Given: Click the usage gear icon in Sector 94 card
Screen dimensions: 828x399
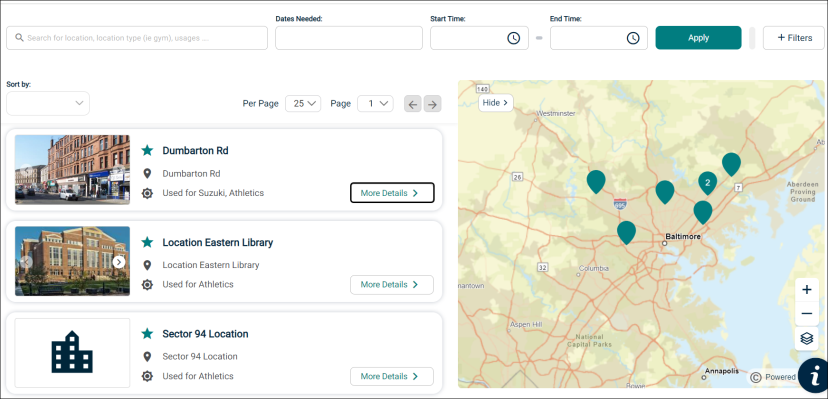Looking at the screenshot, I should click(147, 376).
